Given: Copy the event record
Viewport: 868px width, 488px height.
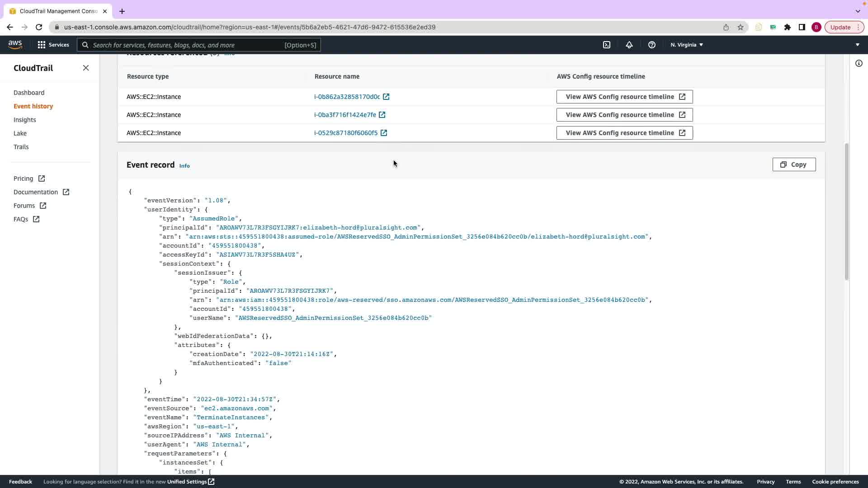Looking at the screenshot, I should [x=793, y=164].
